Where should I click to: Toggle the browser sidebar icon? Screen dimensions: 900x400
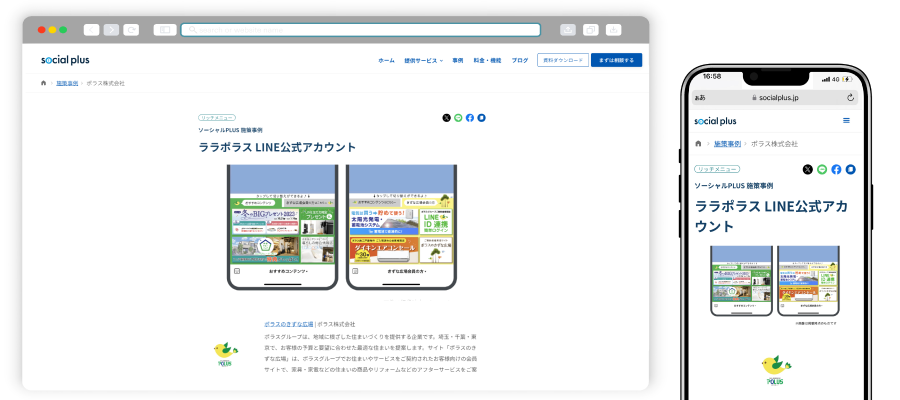pos(165,30)
